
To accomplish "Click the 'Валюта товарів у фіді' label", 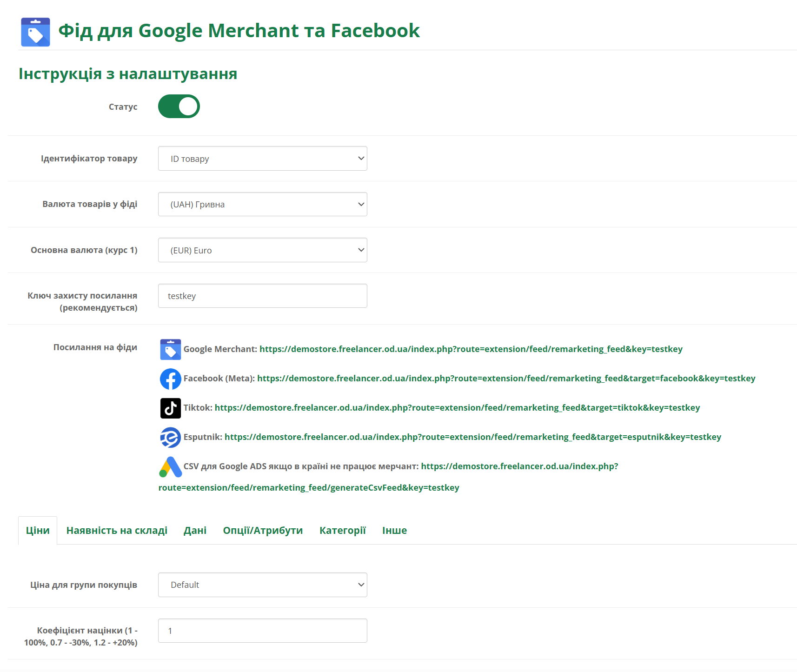I will [90, 204].
